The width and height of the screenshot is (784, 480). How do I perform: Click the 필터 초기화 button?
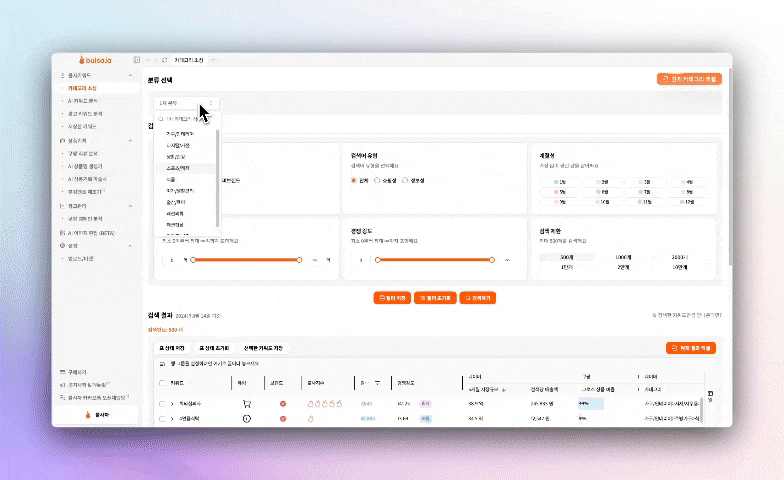point(435,298)
